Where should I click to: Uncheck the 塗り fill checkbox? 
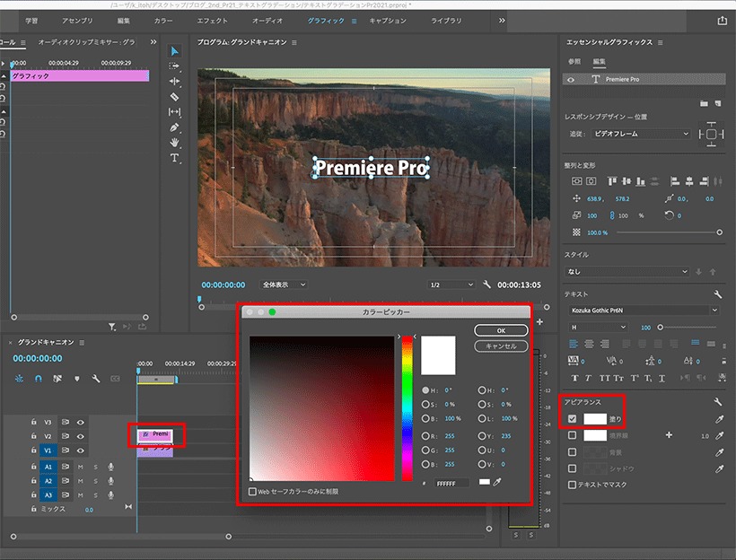(x=572, y=419)
